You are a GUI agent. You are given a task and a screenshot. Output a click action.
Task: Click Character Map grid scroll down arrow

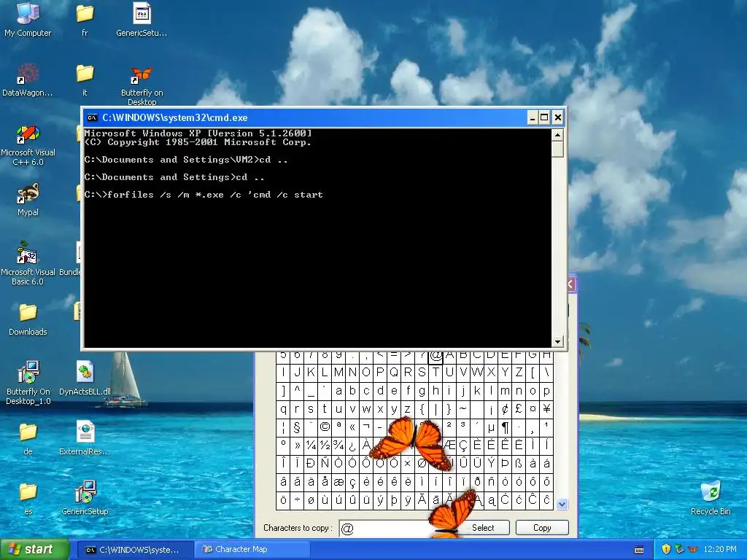pos(562,504)
